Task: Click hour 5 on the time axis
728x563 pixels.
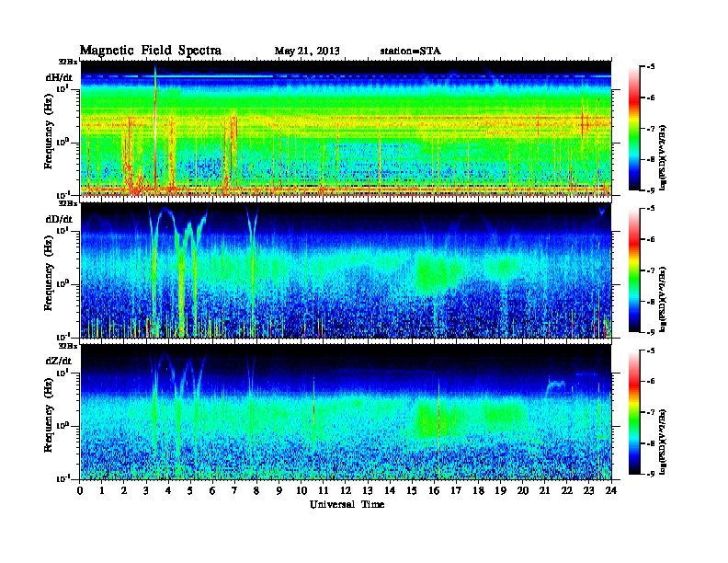Action: click(190, 490)
